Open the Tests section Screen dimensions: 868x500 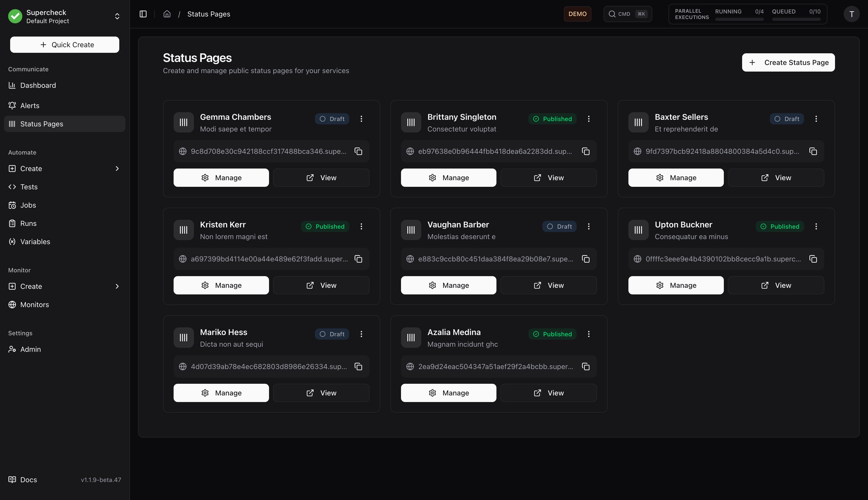29,187
